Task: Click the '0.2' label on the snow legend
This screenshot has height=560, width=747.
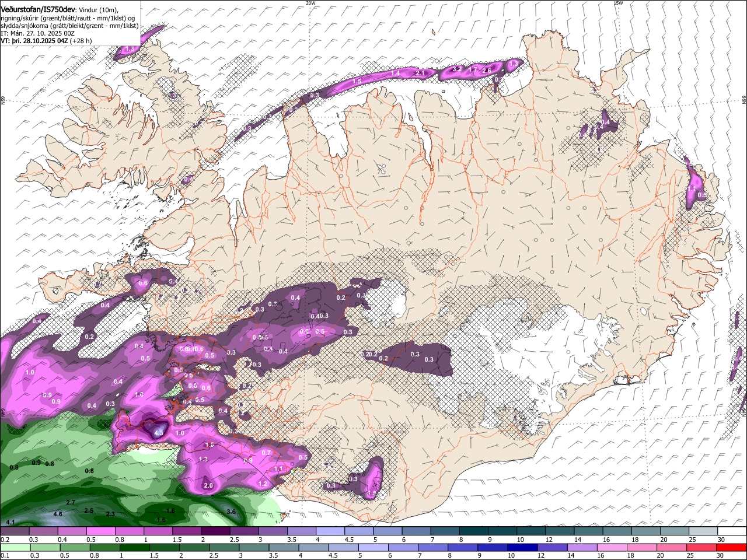Action: pyautogui.click(x=5, y=540)
